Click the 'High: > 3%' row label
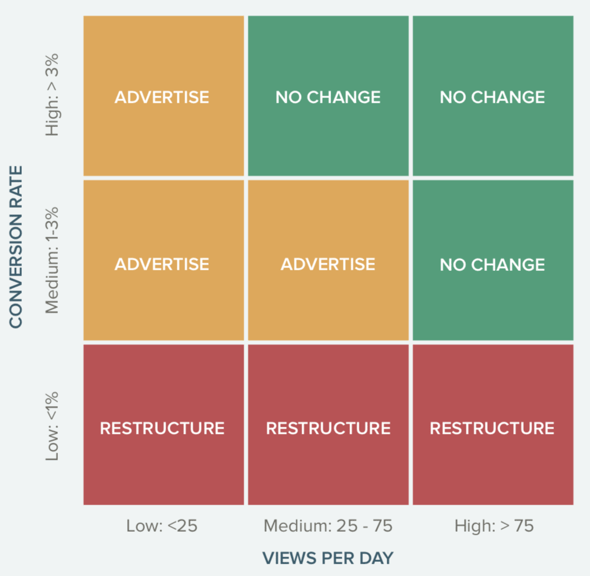This screenshot has width=590, height=576. pos(52,95)
